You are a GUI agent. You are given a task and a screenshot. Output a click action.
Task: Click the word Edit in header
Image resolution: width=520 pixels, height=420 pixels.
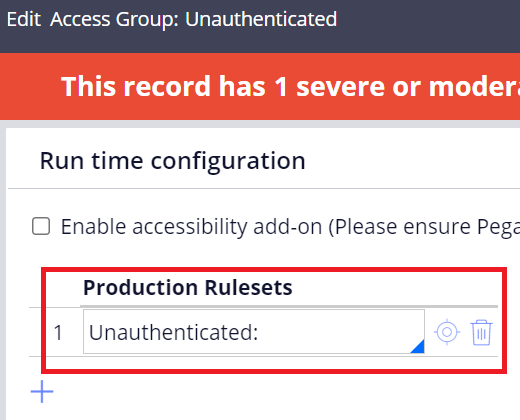(24, 19)
